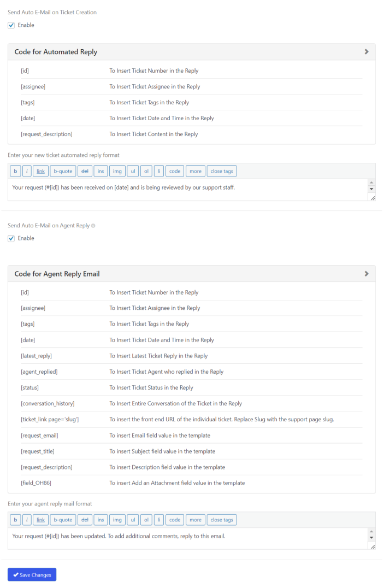
Task: Insert an image in the automated reply format
Action: point(117,170)
